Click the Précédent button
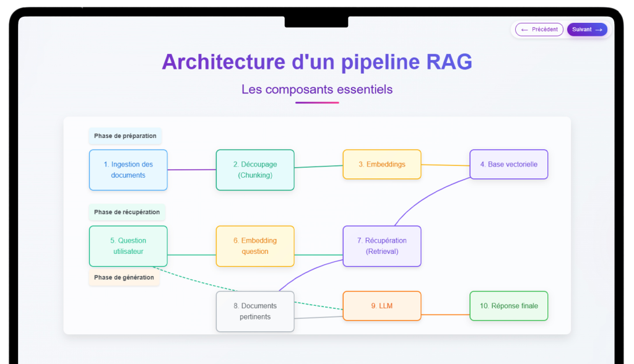634x364 pixels. [x=539, y=30]
